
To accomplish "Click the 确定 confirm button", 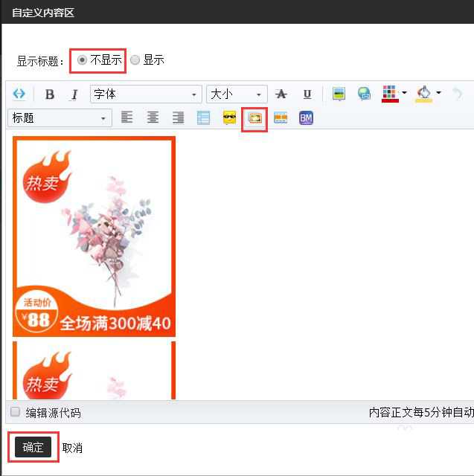I will coord(33,447).
